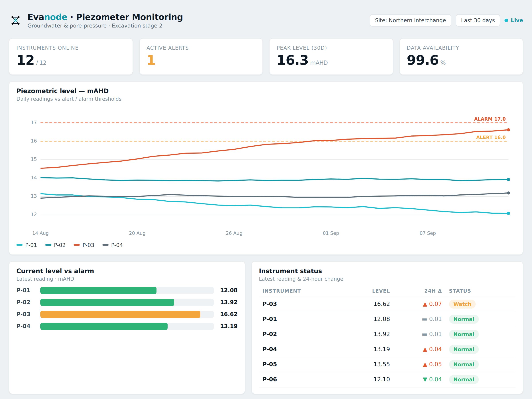
Task: Open the Instruments Online card
Action: 71,57
